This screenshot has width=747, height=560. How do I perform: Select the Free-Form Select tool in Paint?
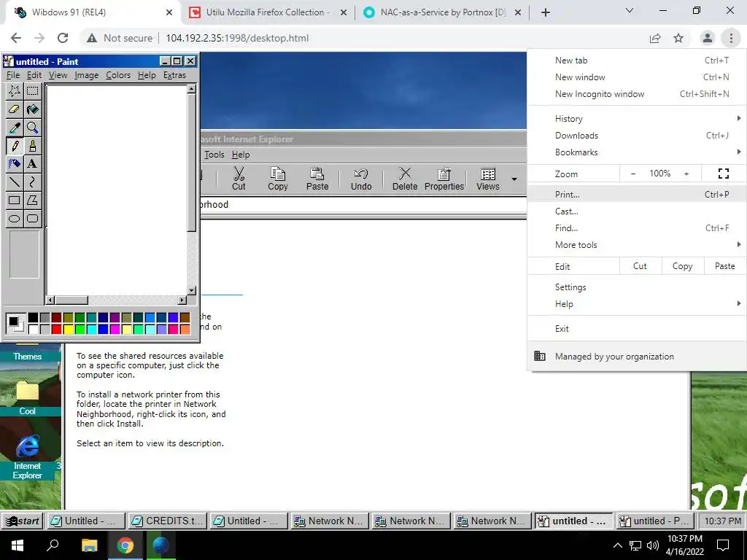15,90
